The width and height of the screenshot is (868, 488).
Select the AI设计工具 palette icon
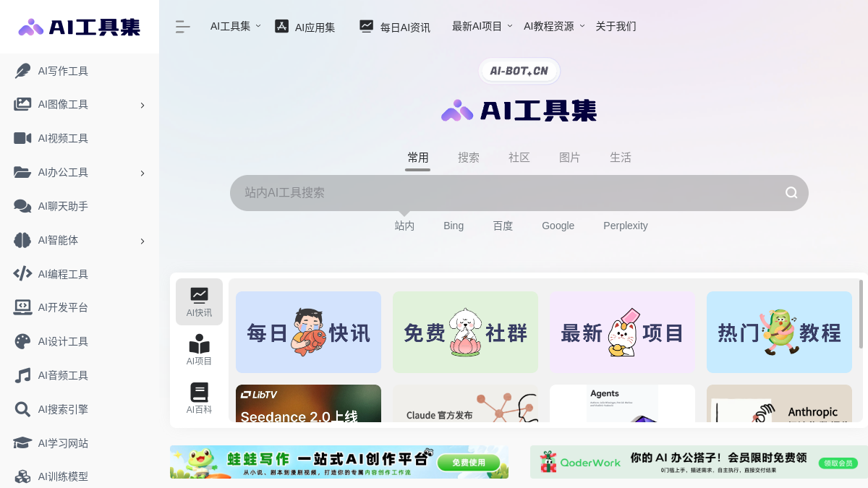point(22,341)
